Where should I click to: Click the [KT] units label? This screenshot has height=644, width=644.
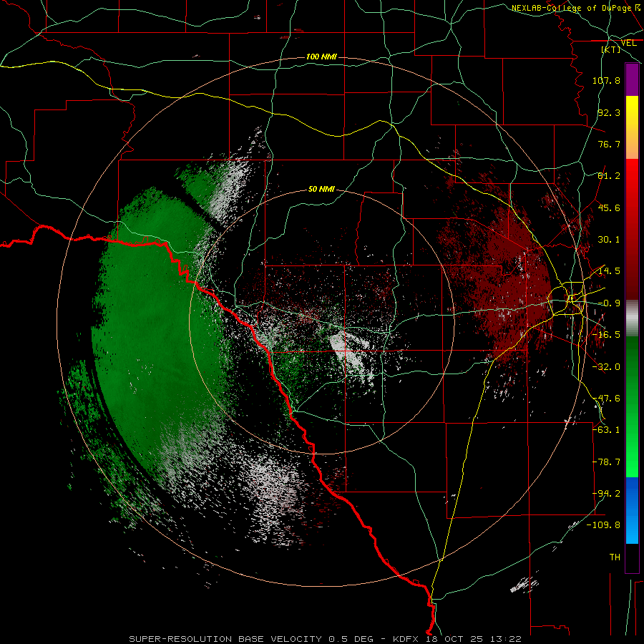(611, 49)
